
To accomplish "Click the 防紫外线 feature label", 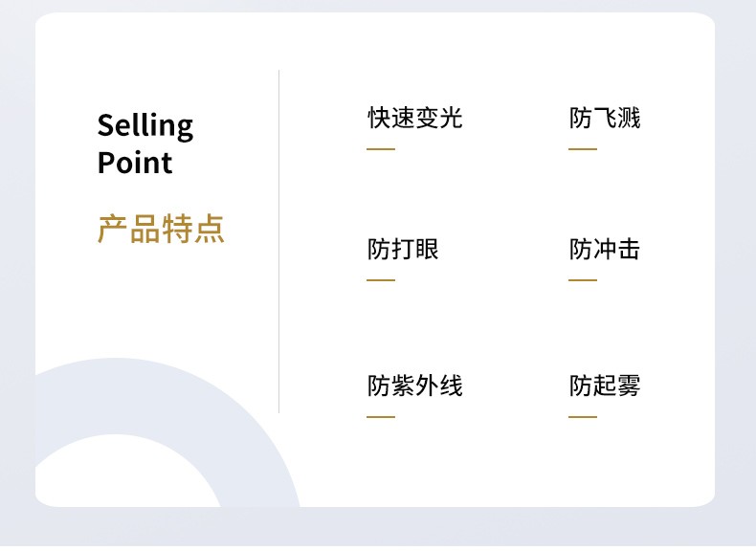I will coord(414,386).
